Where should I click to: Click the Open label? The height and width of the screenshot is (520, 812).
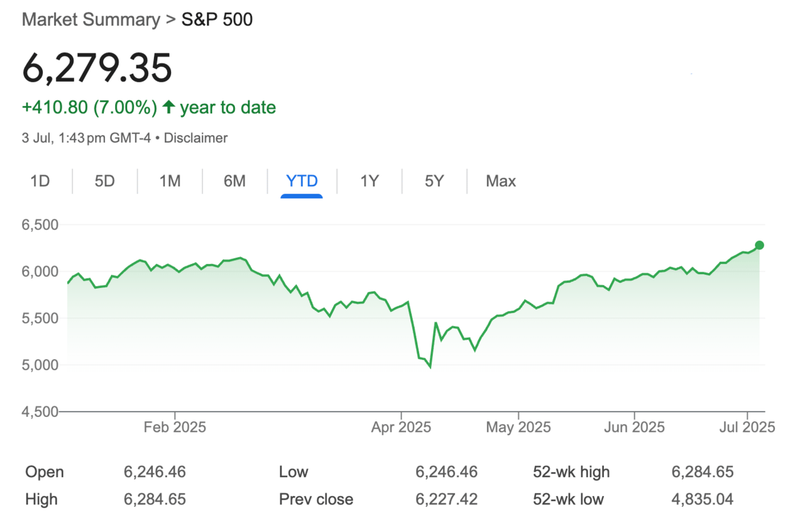coord(45,472)
